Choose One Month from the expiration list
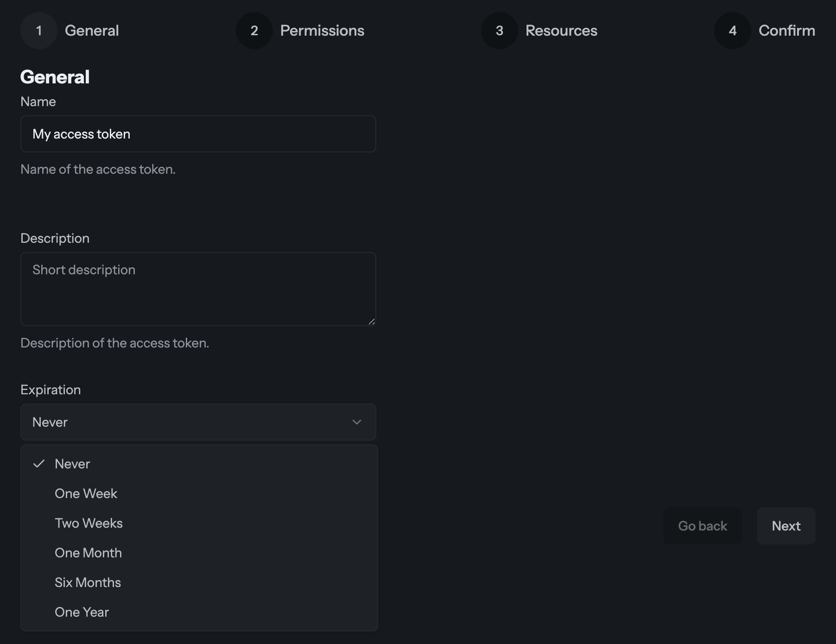This screenshot has height=644, width=836. (x=88, y=553)
